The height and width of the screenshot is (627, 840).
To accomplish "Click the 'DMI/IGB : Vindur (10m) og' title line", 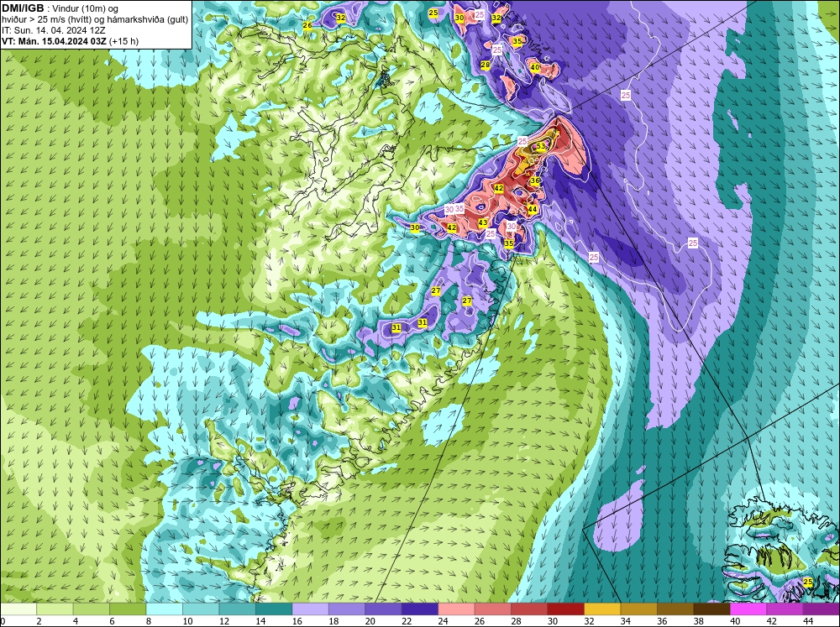I will [60, 8].
